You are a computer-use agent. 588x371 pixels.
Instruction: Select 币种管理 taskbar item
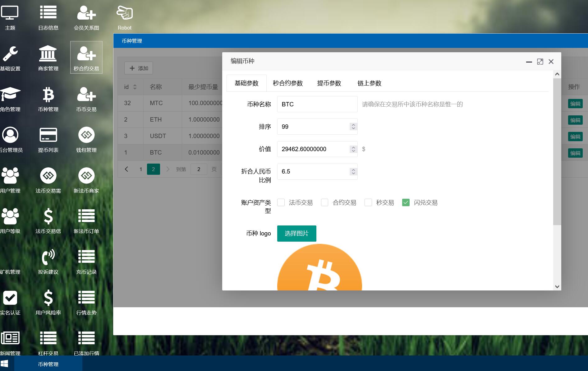48,364
